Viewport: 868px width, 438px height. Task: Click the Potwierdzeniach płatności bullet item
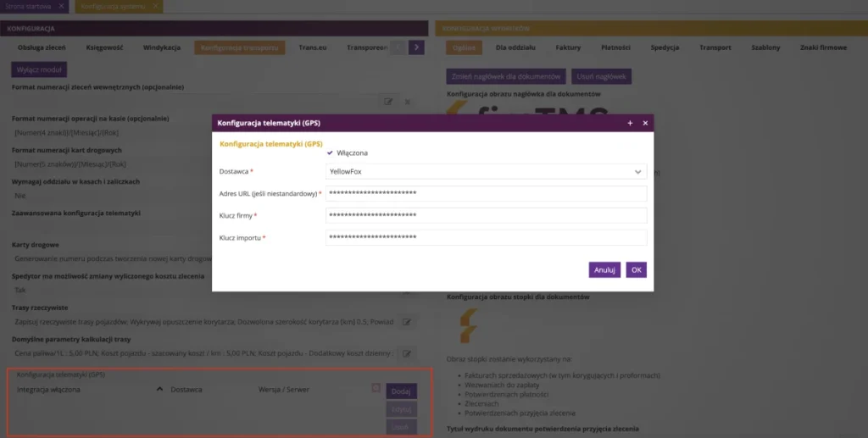(506, 394)
